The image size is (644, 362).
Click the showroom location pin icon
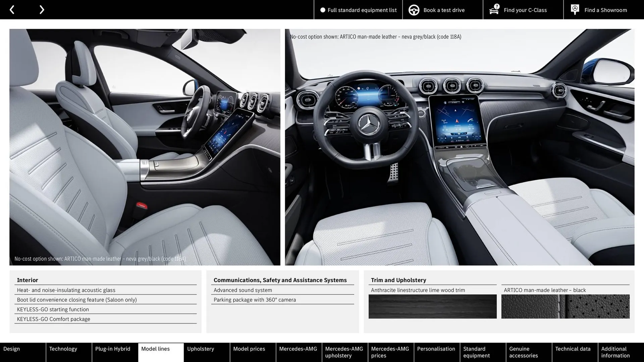[x=575, y=9]
